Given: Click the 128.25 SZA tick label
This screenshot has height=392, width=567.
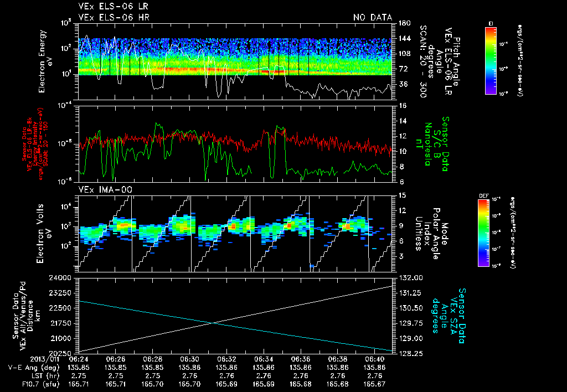Looking at the screenshot, I should coord(410,353).
